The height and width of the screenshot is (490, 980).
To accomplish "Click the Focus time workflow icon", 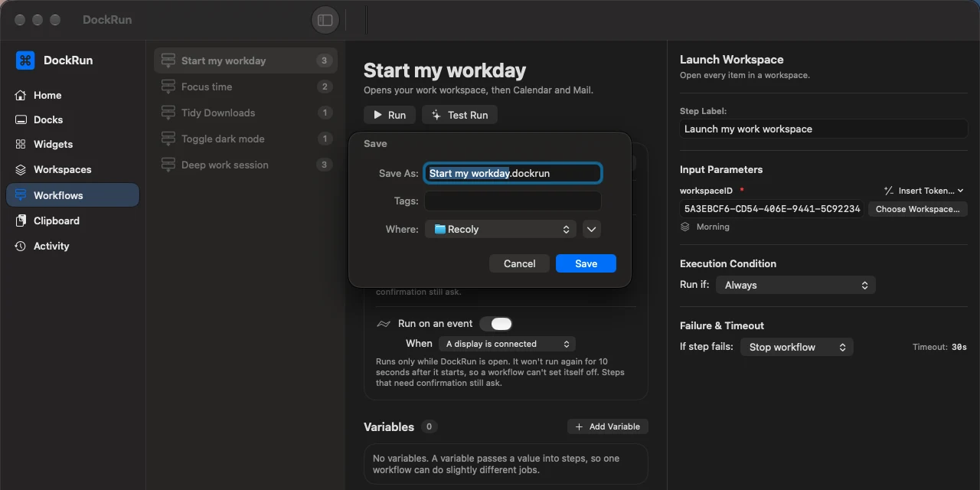I will click(x=168, y=87).
